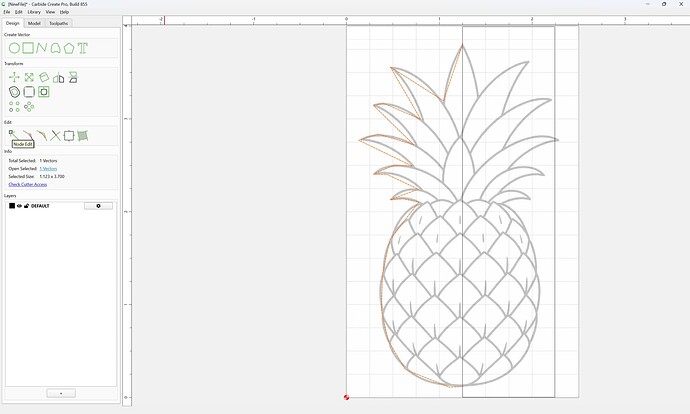Click the DEFAULT layer black color swatch

[12, 205]
